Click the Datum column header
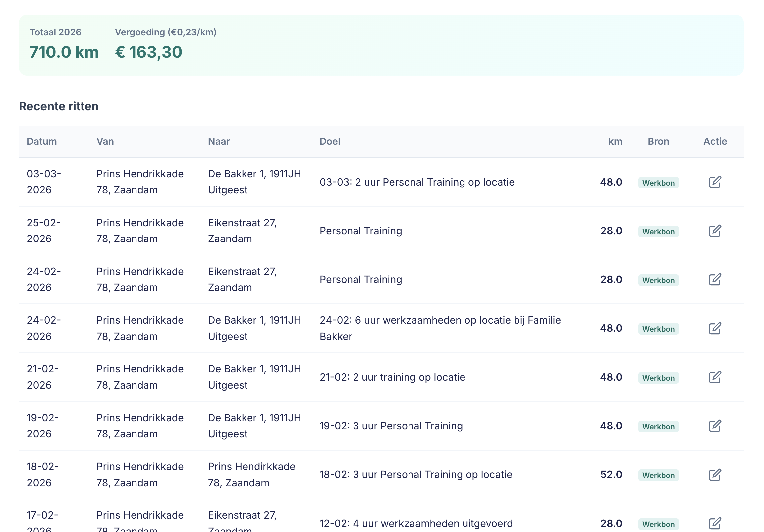This screenshot has width=764, height=532. click(42, 141)
